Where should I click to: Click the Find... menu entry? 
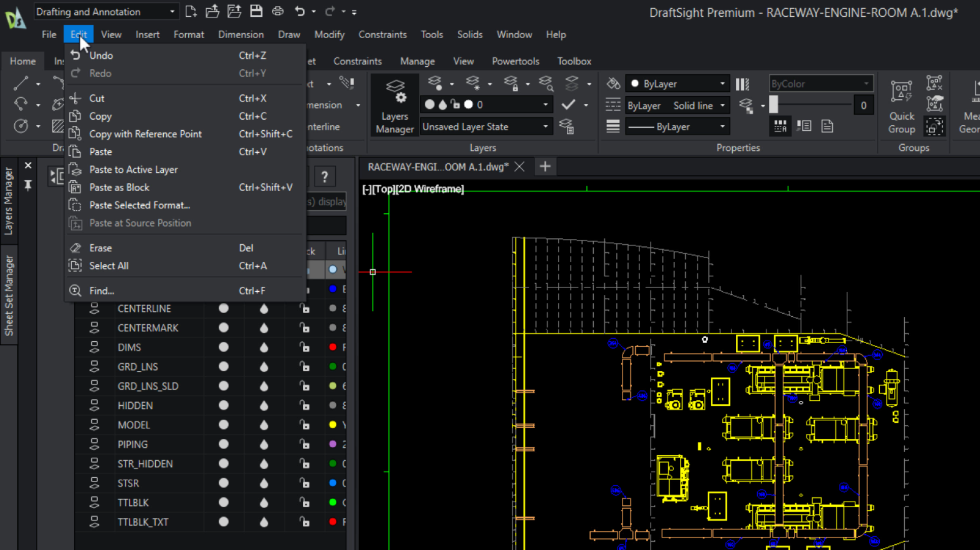pos(184,291)
